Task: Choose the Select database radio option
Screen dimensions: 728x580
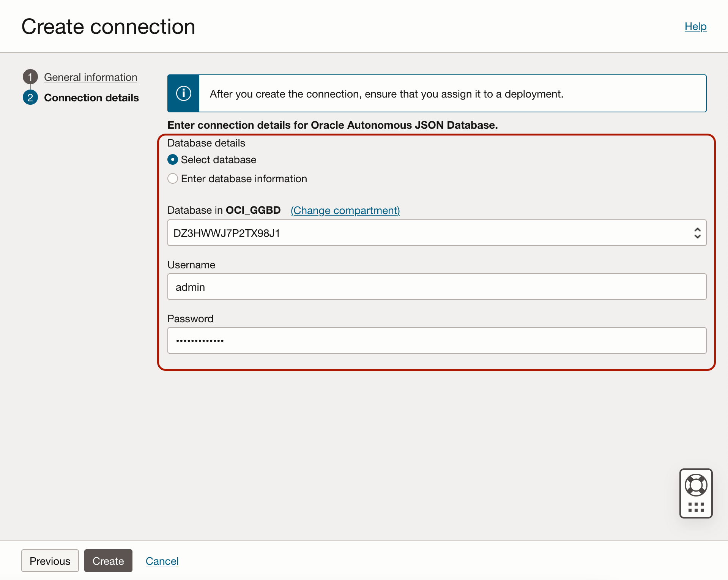Action: pyautogui.click(x=173, y=160)
